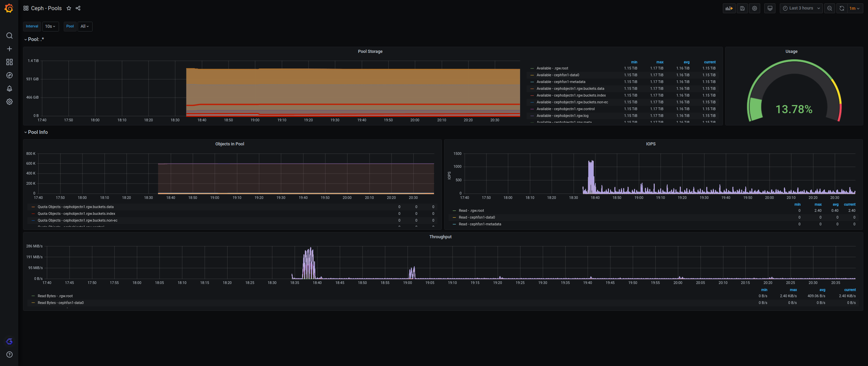The width and height of the screenshot is (868, 366).
Task: Open the 1m refresh interval menu
Action: [x=854, y=8]
